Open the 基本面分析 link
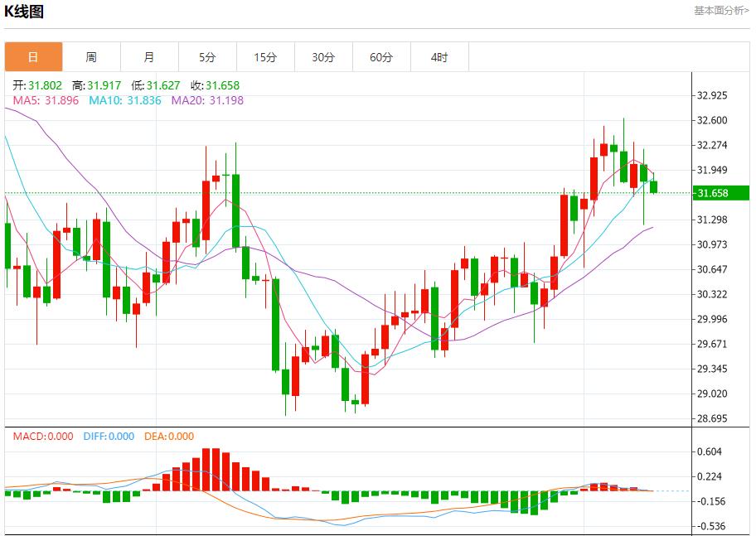This screenshot has width=756, height=536. point(721,11)
